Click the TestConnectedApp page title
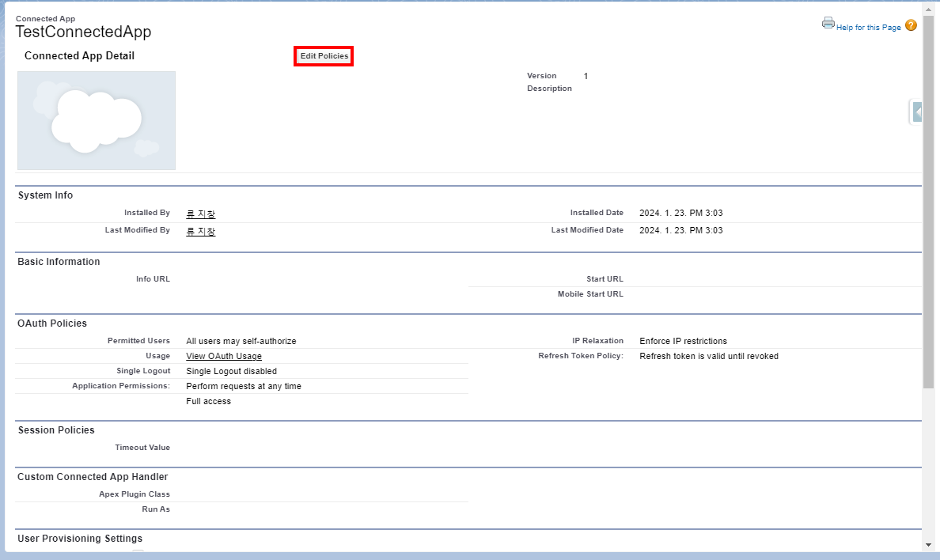 tap(83, 32)
